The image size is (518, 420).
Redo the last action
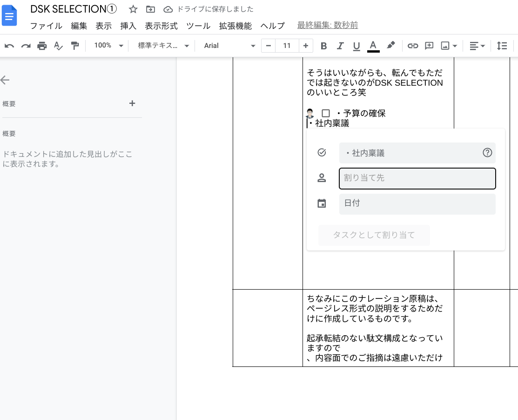pyautogui.click(x=26, y=46)
